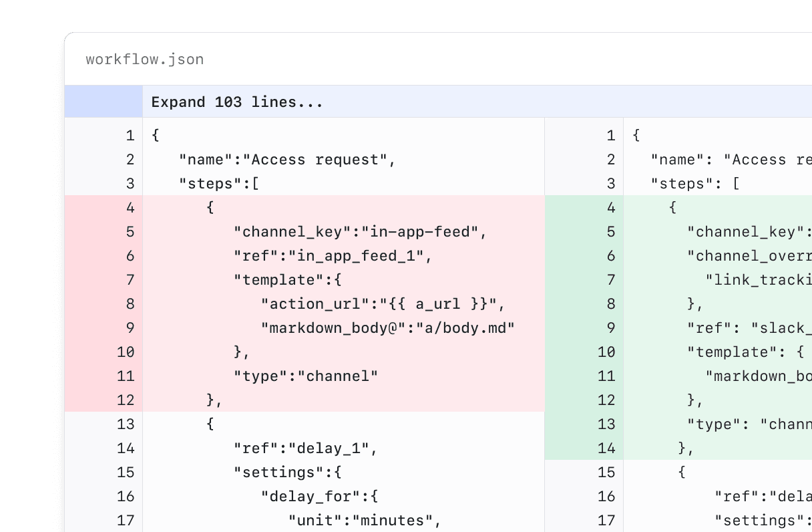812x532 pixels.
Task: Click the added channel_overrides line
Action: [x=748, y=256]
